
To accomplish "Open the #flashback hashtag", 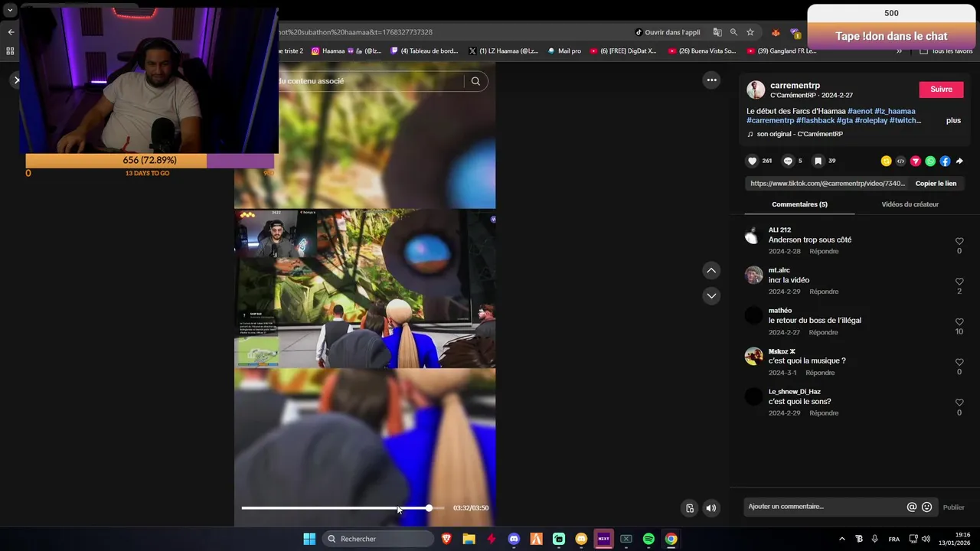I will coord(814,120).
